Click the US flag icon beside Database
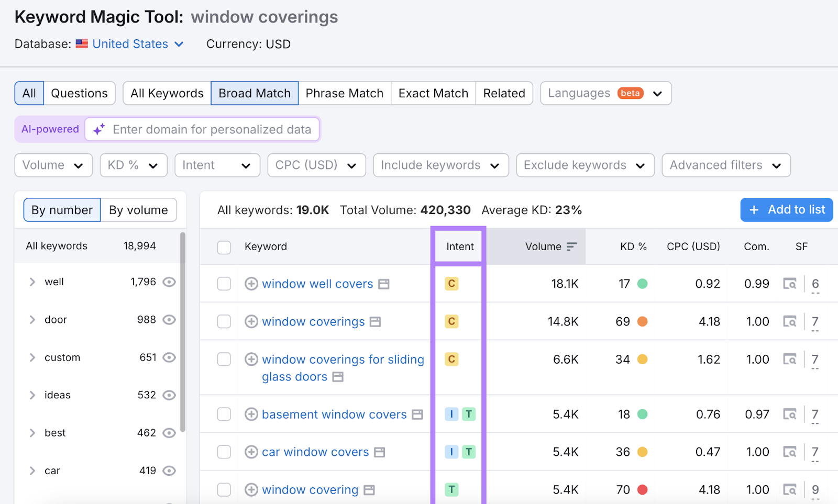 pos(82,44)
